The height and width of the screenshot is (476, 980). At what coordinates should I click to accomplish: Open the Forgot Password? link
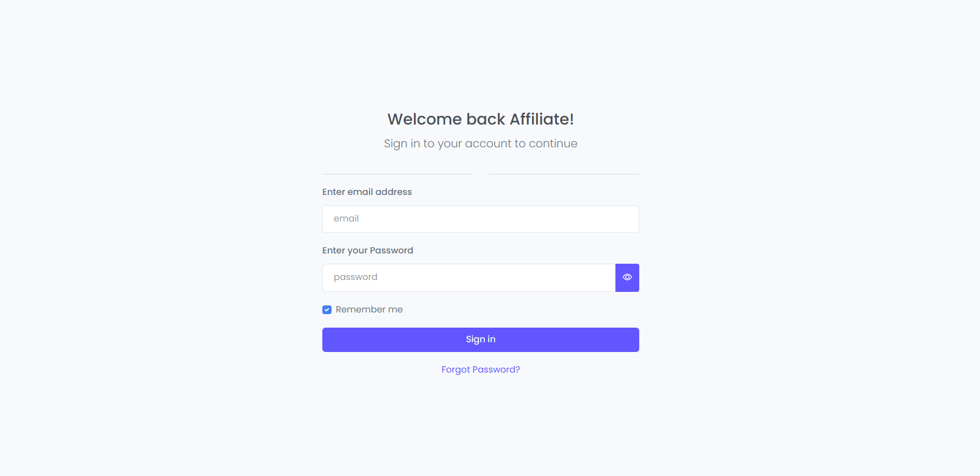coord(481,369)
